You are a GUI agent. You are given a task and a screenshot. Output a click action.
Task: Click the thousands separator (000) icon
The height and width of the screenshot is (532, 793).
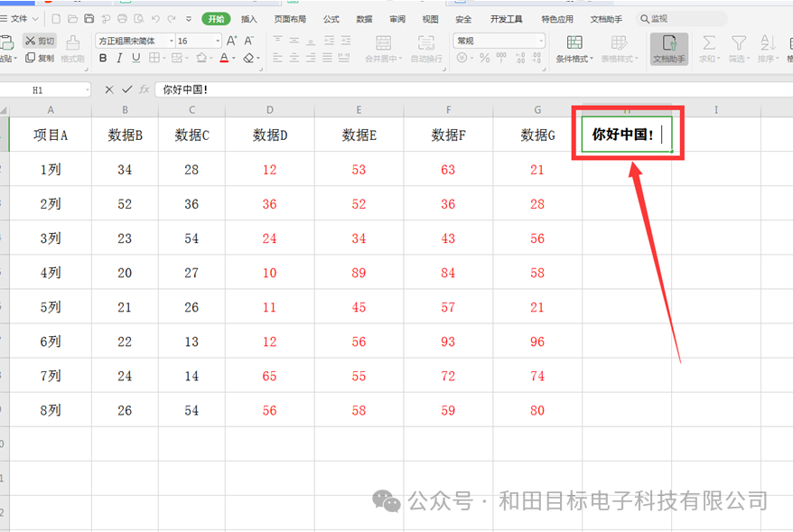pyautogui.click(x=501, y=58)
